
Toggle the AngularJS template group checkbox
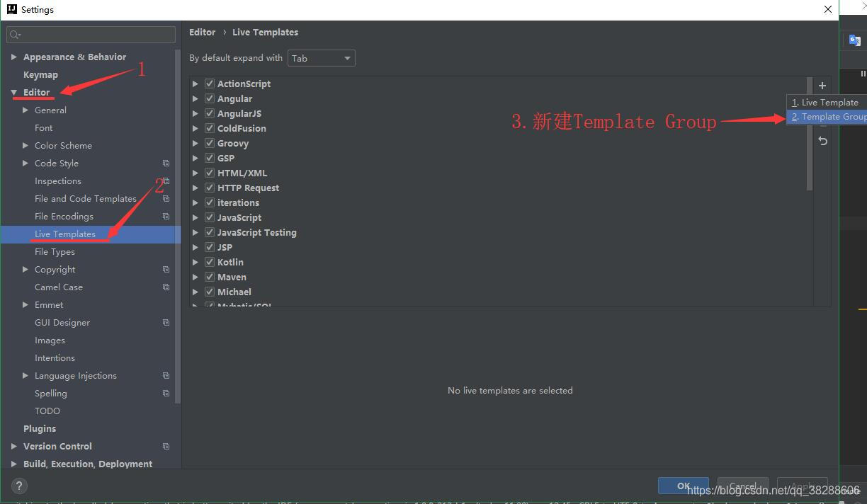coord(210,113)
